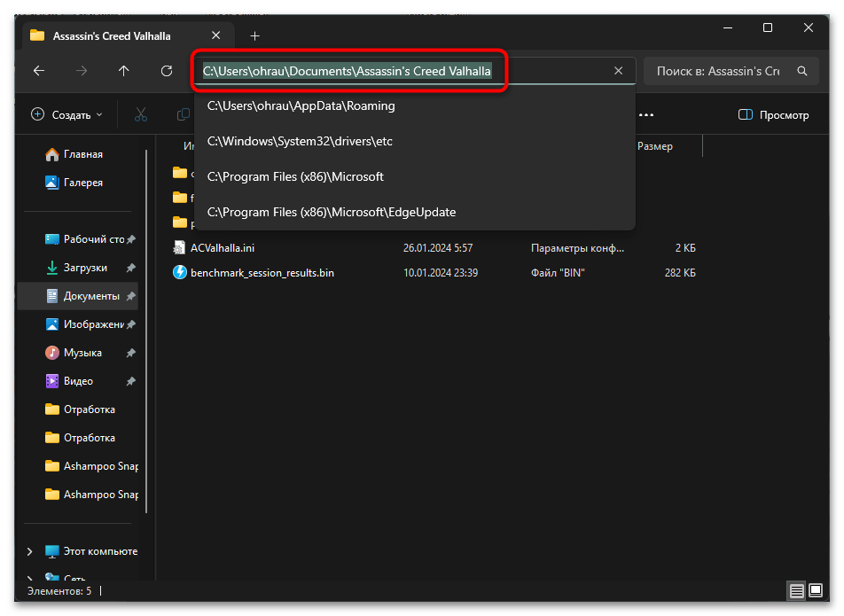Select Этот компьютер in navigation pane
The width and height of the screenshot is (844, 616).
(91, 552)
